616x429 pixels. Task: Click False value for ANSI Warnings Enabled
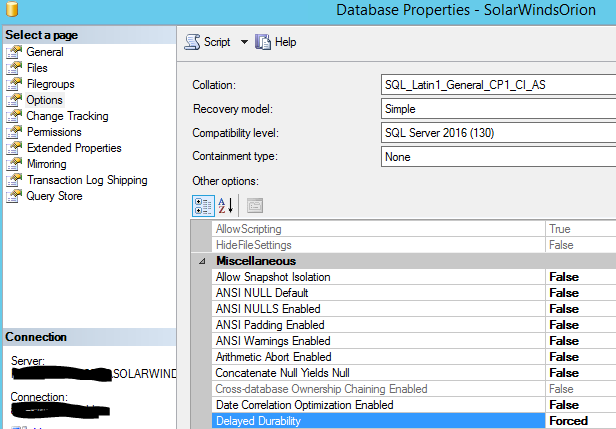pyautogui.click(x=564, y=341)
